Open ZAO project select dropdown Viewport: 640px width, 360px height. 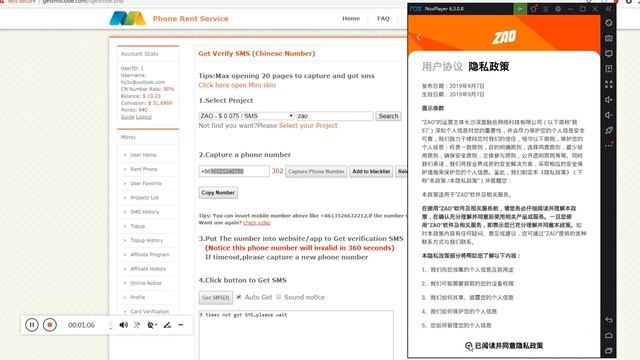[247, 116]
